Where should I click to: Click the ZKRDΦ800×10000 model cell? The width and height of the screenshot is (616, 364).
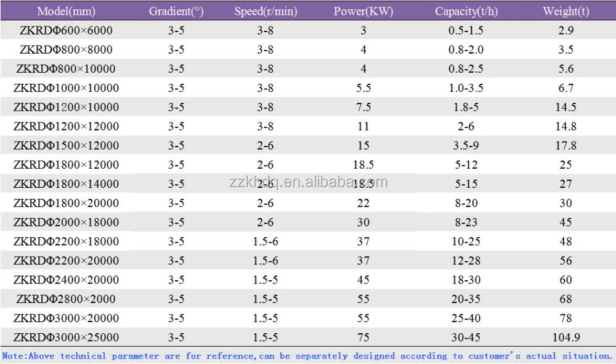coord(66,68)
